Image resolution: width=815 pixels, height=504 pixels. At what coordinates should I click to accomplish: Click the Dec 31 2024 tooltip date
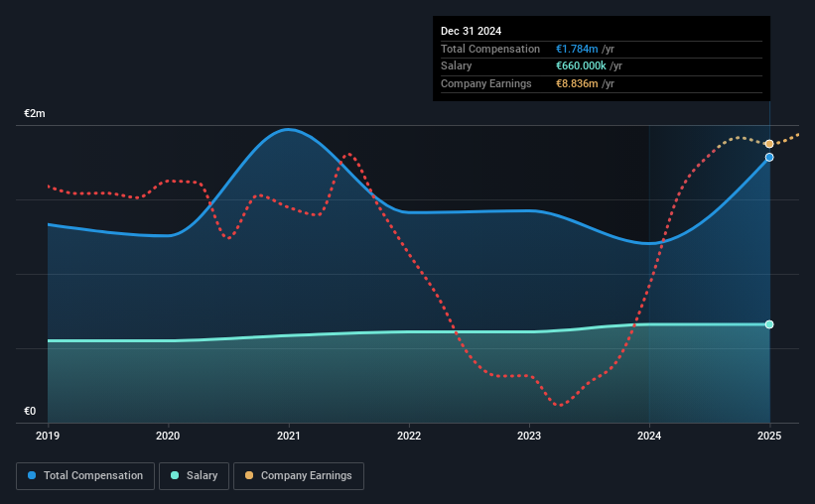[x=471, y=31]
